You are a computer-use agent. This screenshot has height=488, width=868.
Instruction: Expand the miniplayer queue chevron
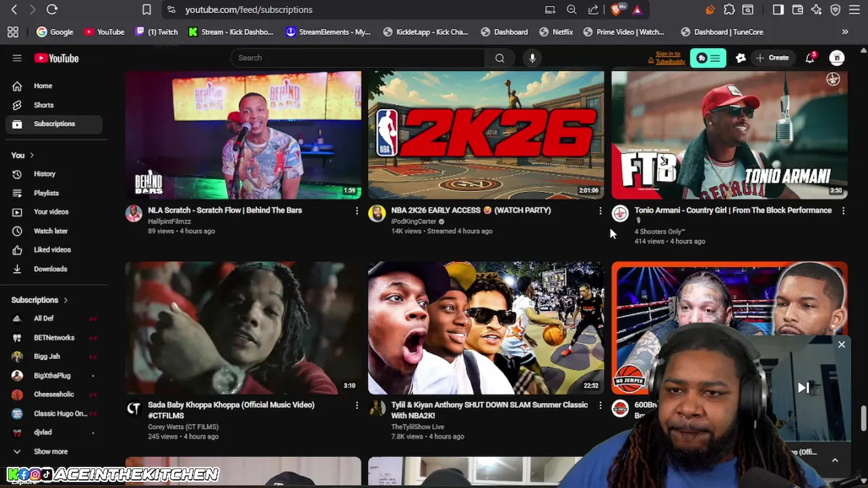point(835,460)
